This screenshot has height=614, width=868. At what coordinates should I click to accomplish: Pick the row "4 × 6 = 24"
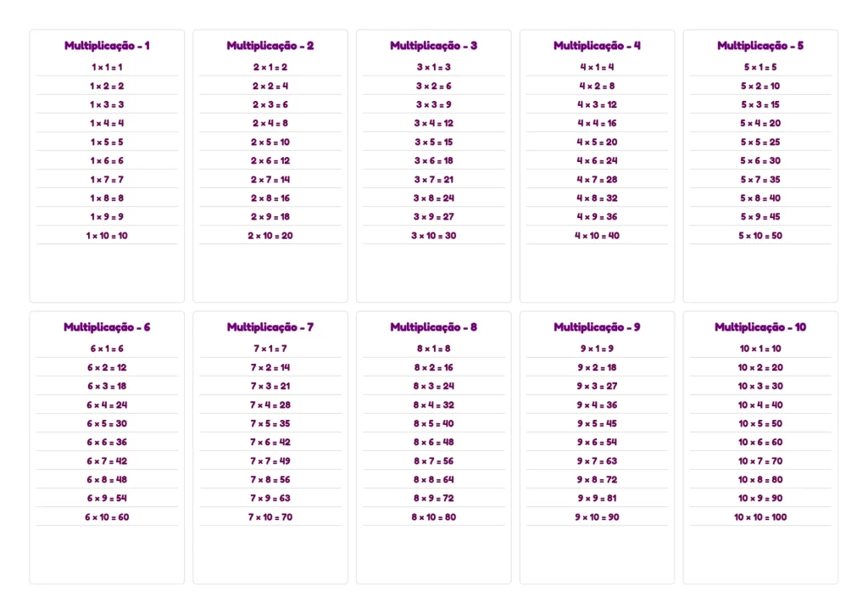click(598, 161)
